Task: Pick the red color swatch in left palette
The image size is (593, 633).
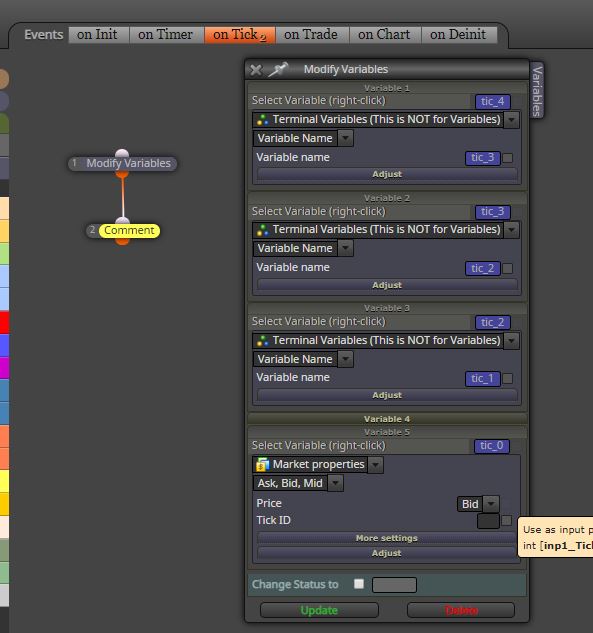Action: (4, 323)
